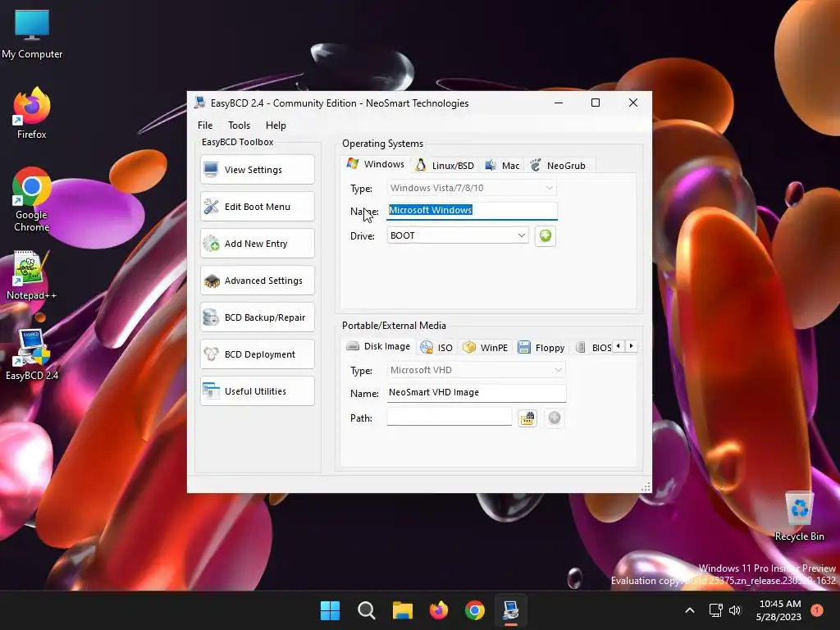Click EasyBCD taskbar icon
This screenshot has height=630, width=840.
[x=511, y=610]
